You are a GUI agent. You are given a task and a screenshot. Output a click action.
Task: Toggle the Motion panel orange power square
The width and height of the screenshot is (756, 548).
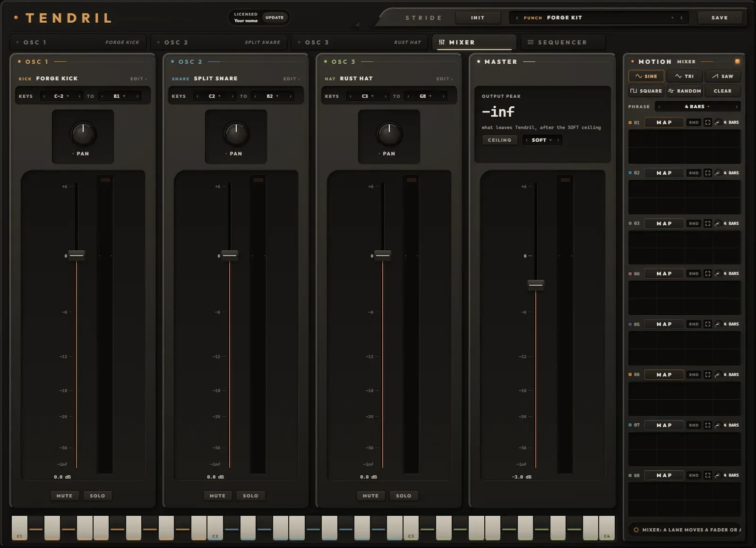click(737, 61)
